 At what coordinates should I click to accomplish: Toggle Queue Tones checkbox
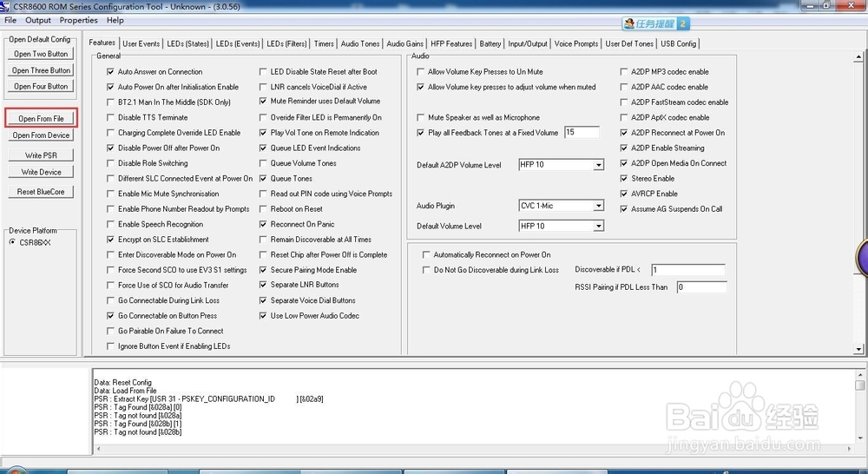coord(263,178)
